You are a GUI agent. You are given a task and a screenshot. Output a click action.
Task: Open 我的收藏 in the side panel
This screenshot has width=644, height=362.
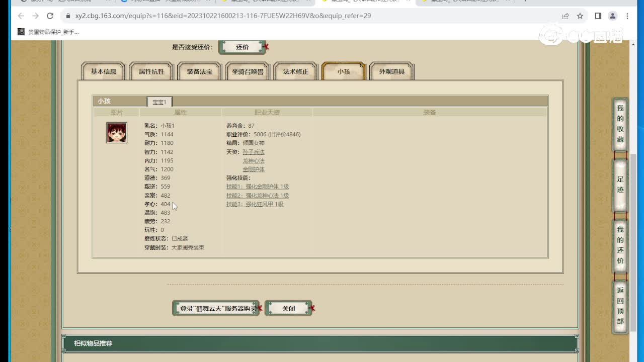click(x=620, y=124)
